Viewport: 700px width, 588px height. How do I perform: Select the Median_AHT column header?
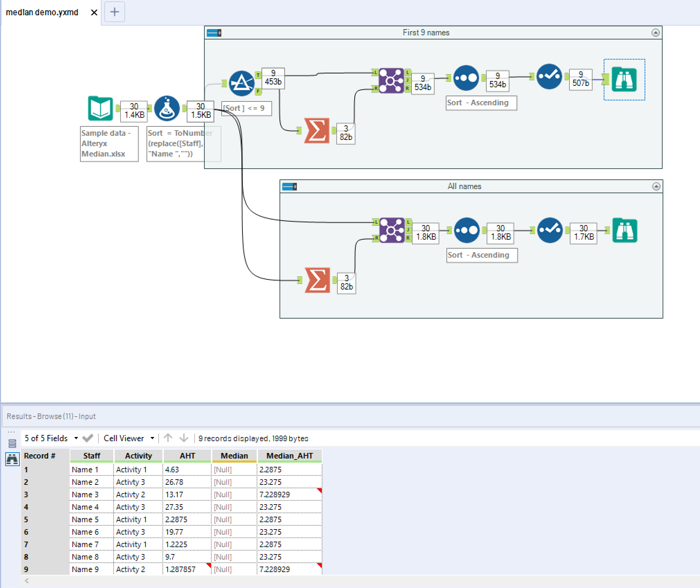point(290,455)
